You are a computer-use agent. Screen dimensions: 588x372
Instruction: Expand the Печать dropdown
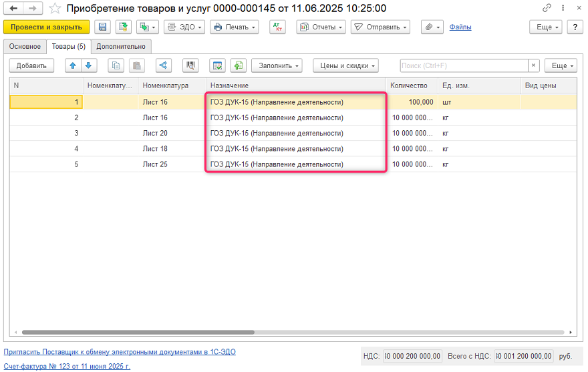(234, 27)
